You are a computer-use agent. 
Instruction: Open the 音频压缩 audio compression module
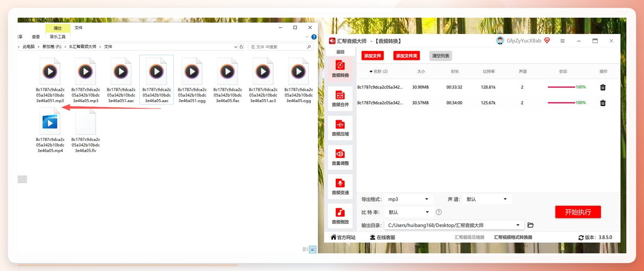(340, 128)
